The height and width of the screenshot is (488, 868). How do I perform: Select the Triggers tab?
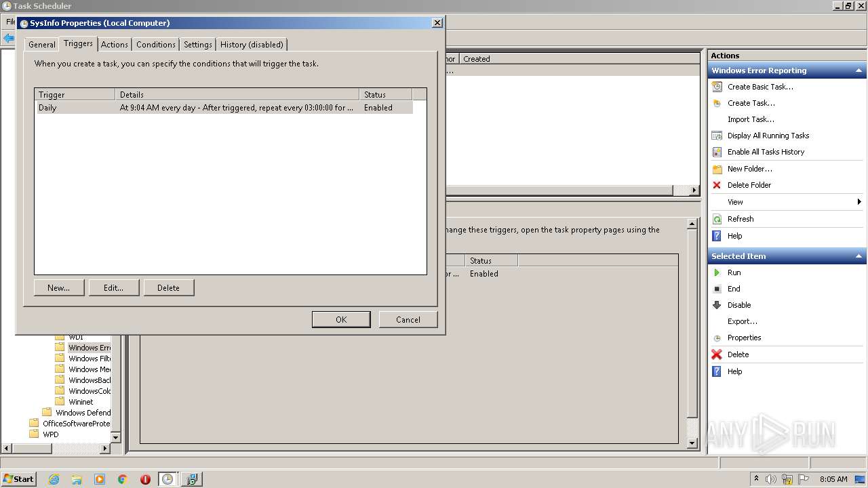click(x=78, y=43)
